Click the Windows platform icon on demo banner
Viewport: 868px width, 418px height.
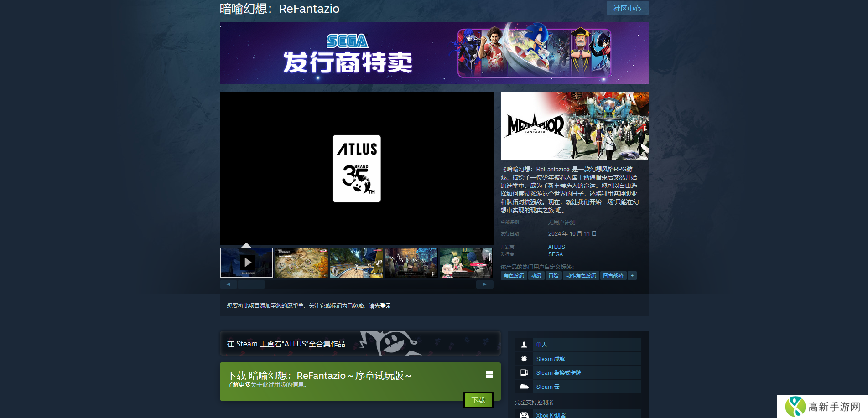pyautogui.click(x=489, y=375)
